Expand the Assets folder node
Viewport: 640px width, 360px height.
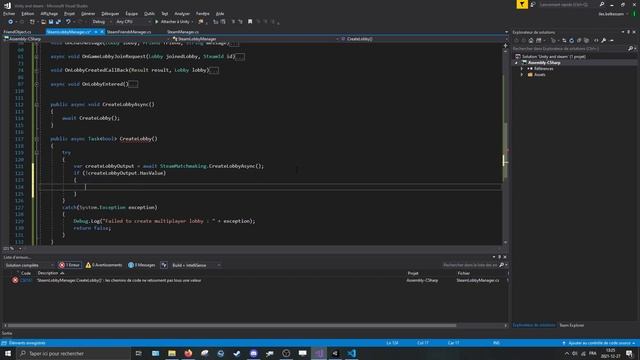[x=522, y=75]
